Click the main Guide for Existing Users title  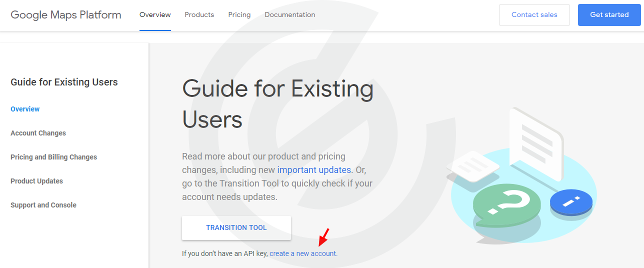click(x=277, y=104)
